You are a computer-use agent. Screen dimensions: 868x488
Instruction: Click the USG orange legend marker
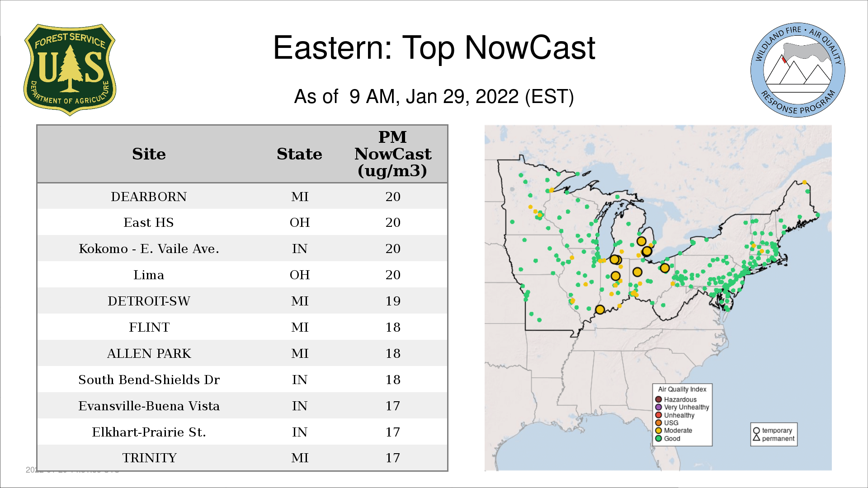pos(659,423)
